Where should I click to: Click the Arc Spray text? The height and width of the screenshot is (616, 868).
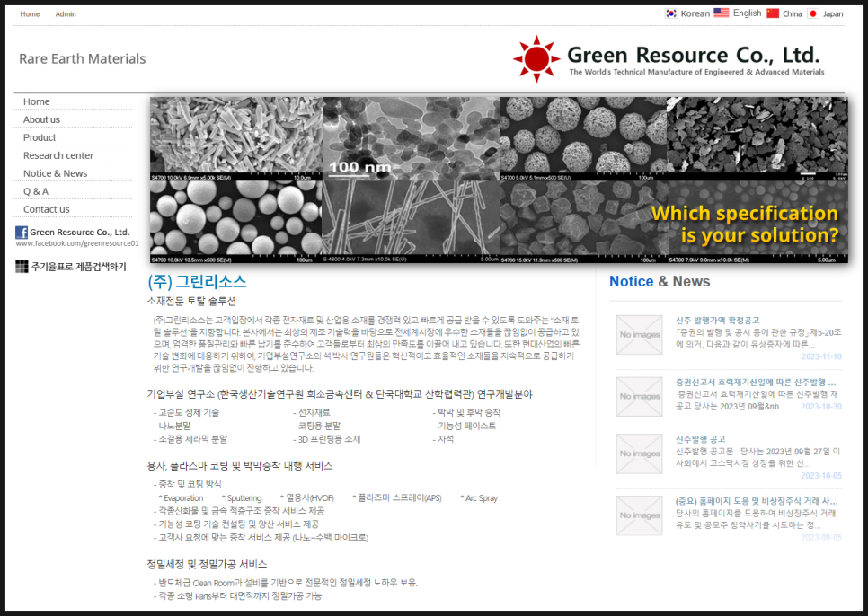pyautogui.click(x=482, y=498)
